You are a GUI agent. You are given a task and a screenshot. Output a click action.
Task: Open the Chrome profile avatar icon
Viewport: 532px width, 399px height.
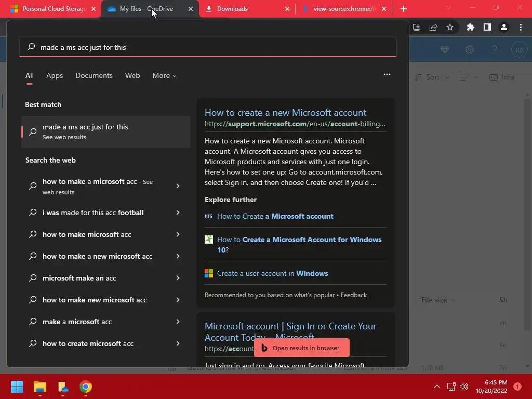[x=504, y=27]
